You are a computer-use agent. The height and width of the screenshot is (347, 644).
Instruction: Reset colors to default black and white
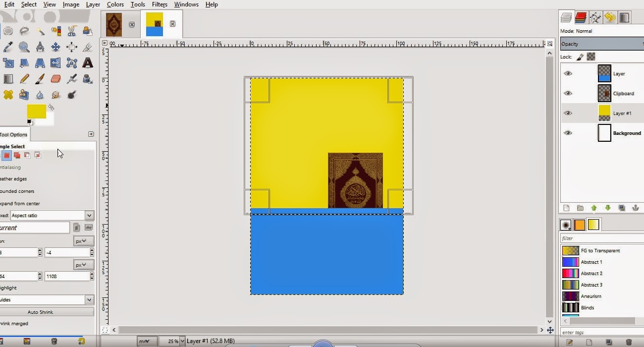[30, 122]
